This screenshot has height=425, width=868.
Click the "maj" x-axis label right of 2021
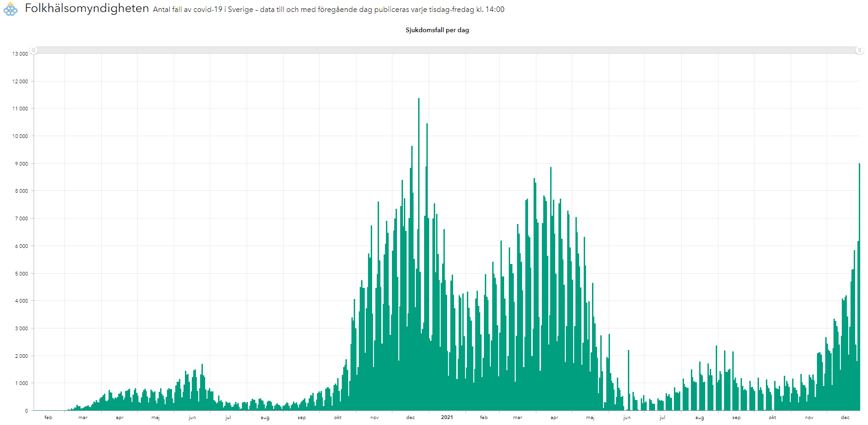tap(590, 418)
